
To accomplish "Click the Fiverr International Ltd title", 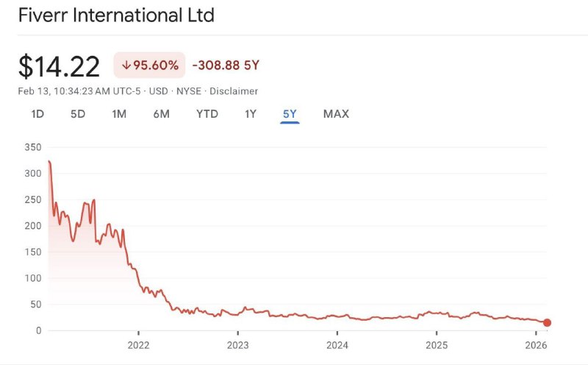I will pyautogui.click(x=116, y=15).
